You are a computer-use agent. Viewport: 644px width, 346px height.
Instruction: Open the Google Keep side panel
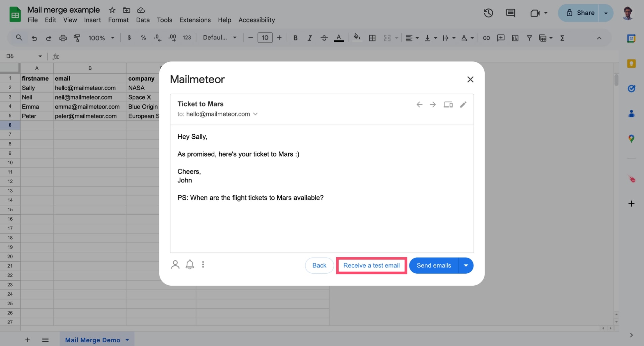coord(631,63)
